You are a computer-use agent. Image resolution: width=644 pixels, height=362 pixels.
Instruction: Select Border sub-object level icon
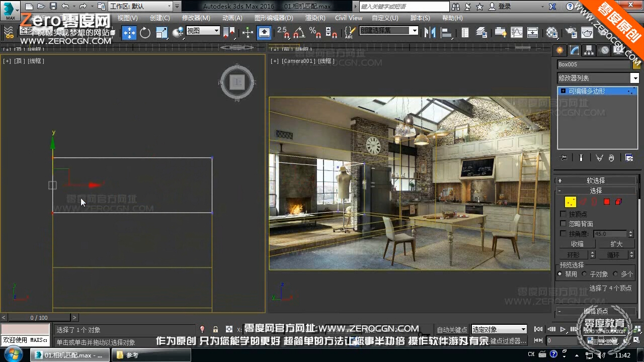595,202
